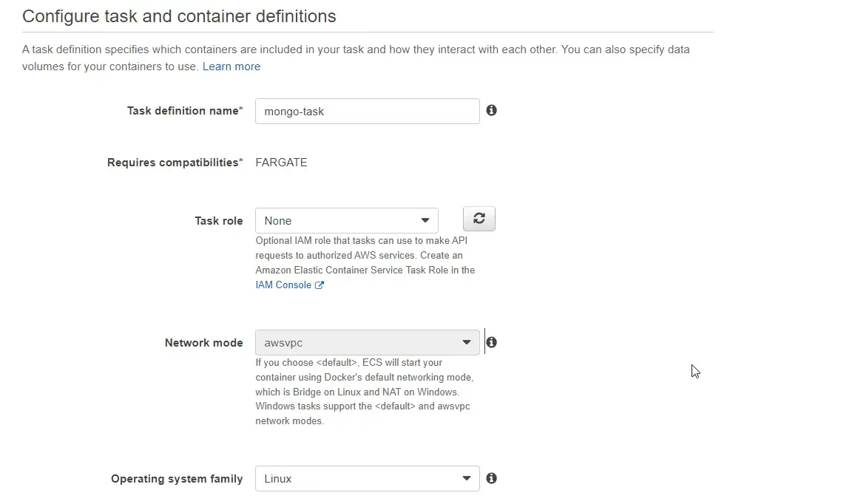Click inside the Task definition name field
The image size is (852, 504).
(x=368, y=111)
